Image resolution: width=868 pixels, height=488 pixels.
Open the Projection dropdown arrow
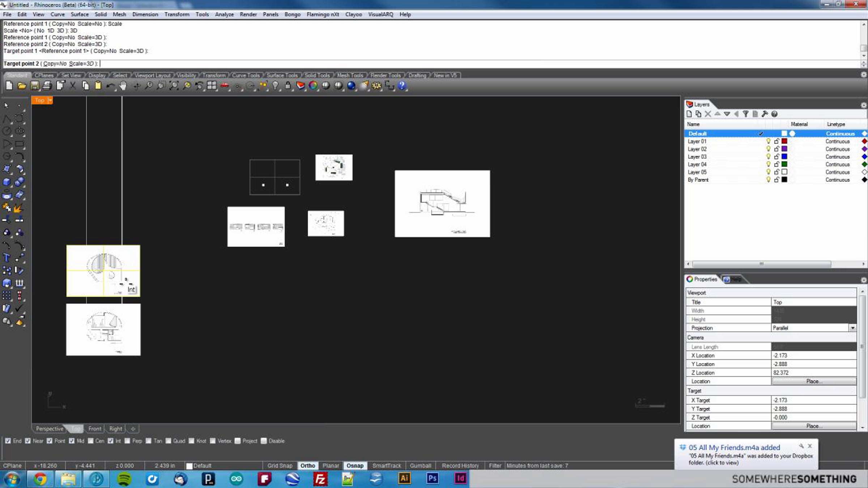[852, 328]
